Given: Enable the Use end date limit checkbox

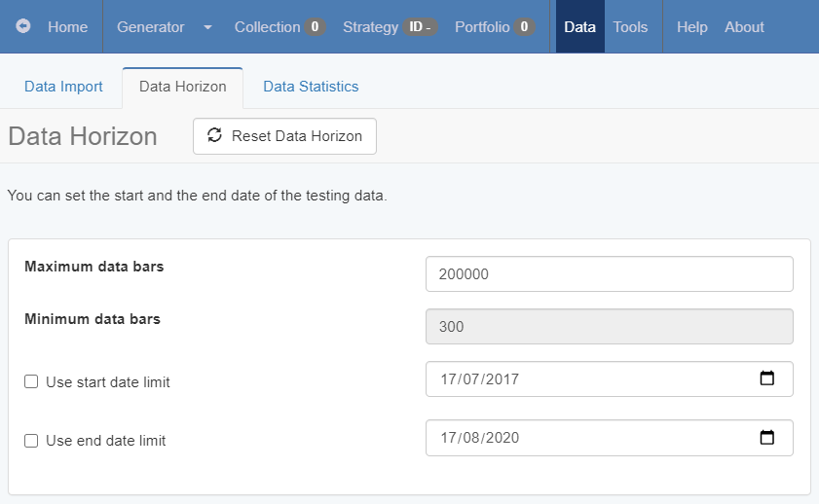Looking at the screenshot, I should coord(31,441).
